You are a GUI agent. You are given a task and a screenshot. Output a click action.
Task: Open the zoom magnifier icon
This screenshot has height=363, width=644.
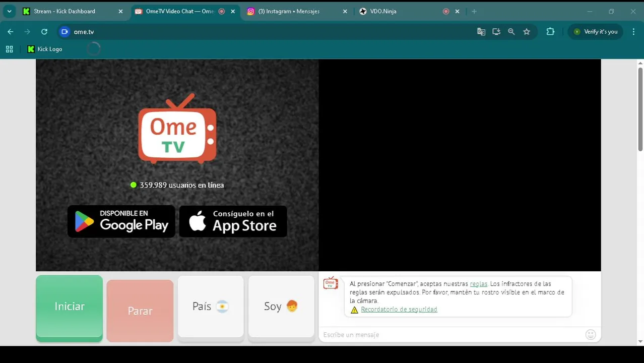click(511, 31)
